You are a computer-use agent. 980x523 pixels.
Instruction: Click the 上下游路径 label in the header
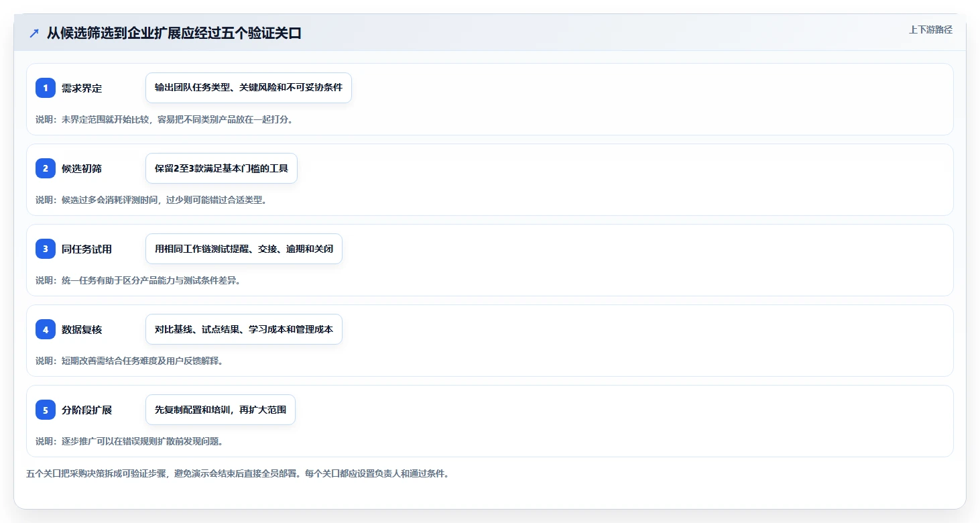(x=930, y=30)
